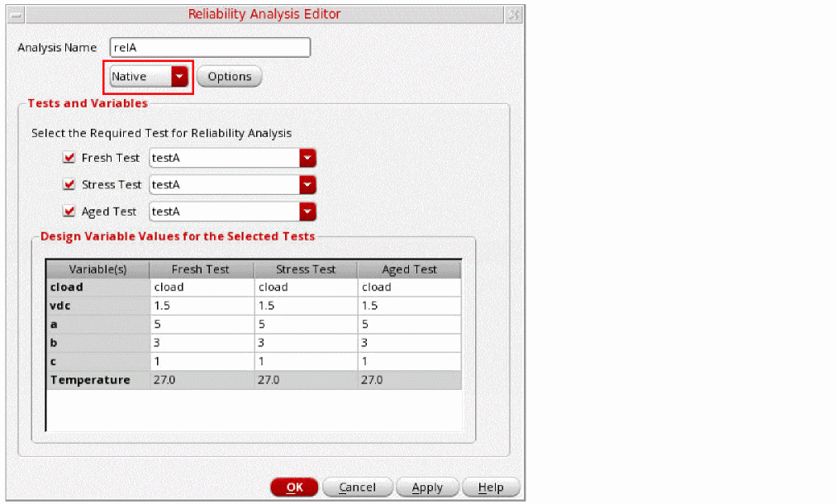The height and width of the screenshot is (504, 837).
Task: Click Aged Test value 3 for b
Action: [410, 343]
